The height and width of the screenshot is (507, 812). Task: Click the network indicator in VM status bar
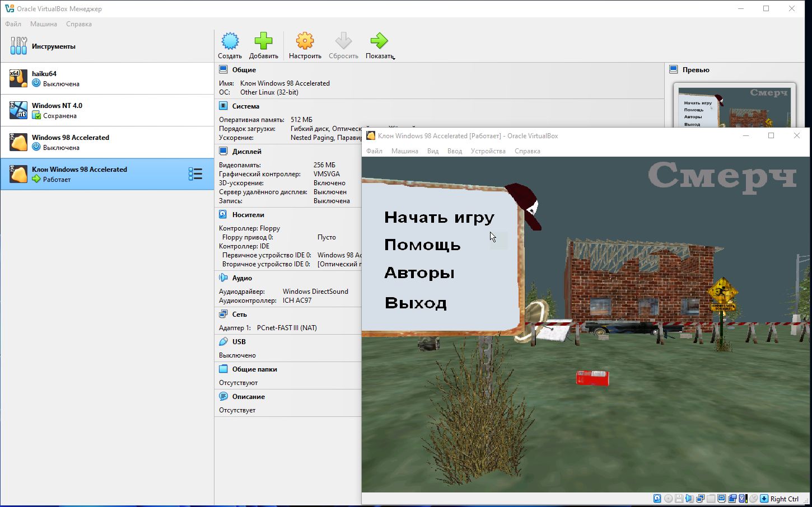(x=700, y=499)
